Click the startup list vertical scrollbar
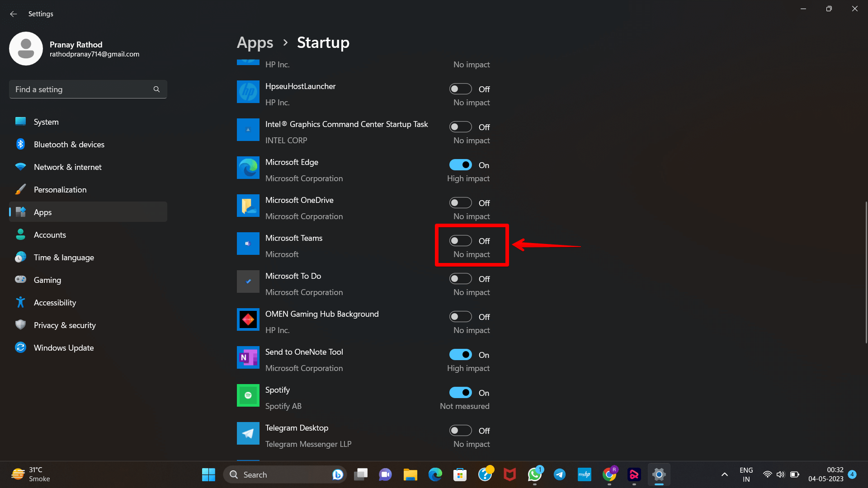This screenshot has height=488, width=868. [866, 272]
